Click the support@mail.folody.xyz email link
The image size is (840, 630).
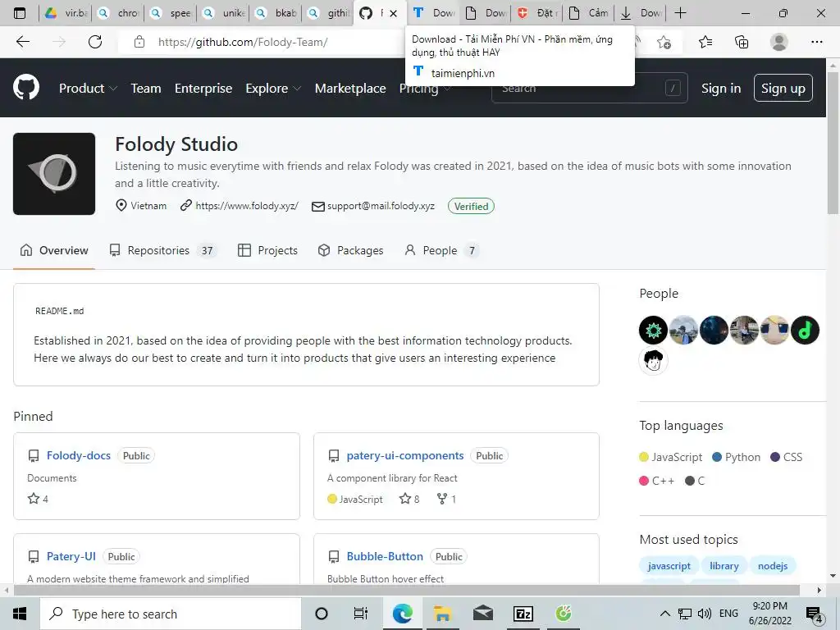381,206
